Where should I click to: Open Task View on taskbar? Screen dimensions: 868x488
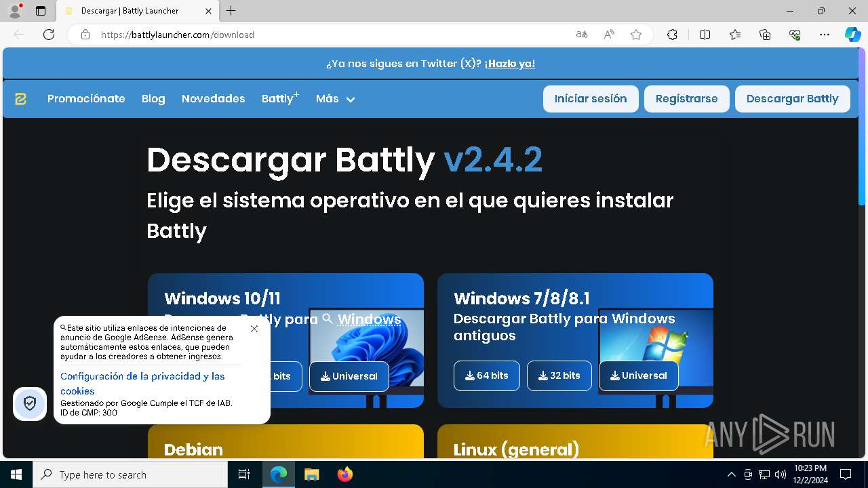(x=244, y=474)
